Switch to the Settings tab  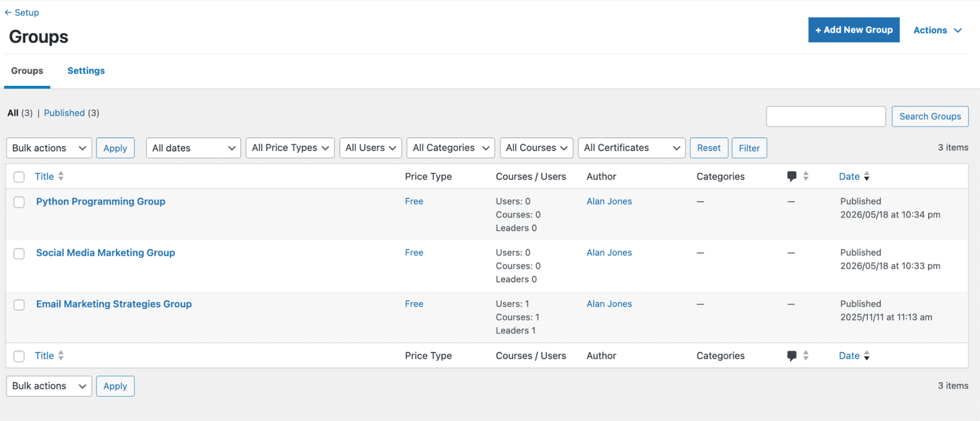pos(86,71)
